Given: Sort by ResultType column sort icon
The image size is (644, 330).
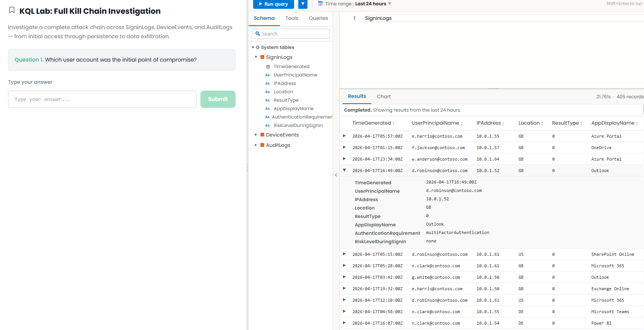Looking at the screenshot, I should coord(581,124).
